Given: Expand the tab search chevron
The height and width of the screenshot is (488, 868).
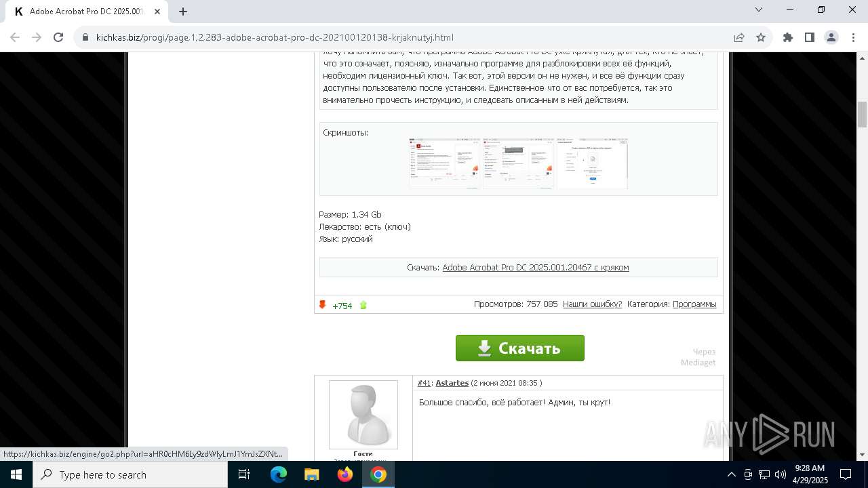Looking at the screenshot, I should click(759, 9).
